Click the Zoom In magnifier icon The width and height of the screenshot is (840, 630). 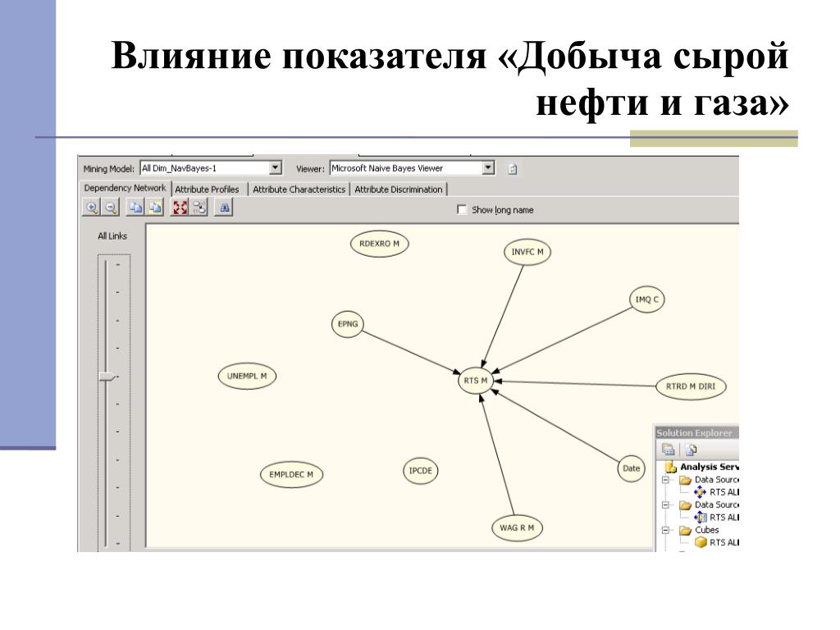tap(92, 208)
